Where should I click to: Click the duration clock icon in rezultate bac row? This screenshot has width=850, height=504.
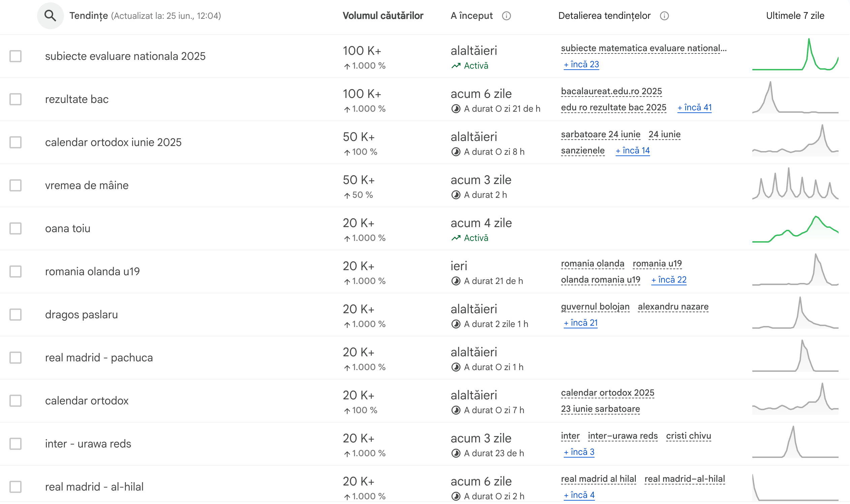point(456,109)
